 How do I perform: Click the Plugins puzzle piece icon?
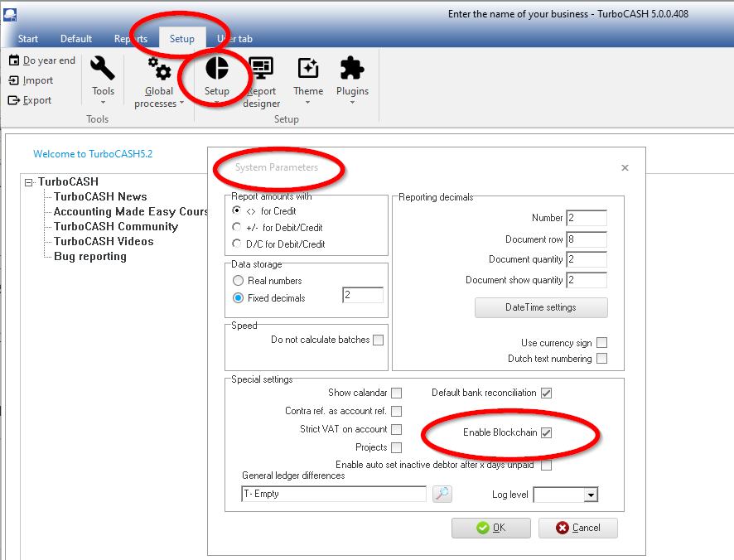[x=352, y=68]
